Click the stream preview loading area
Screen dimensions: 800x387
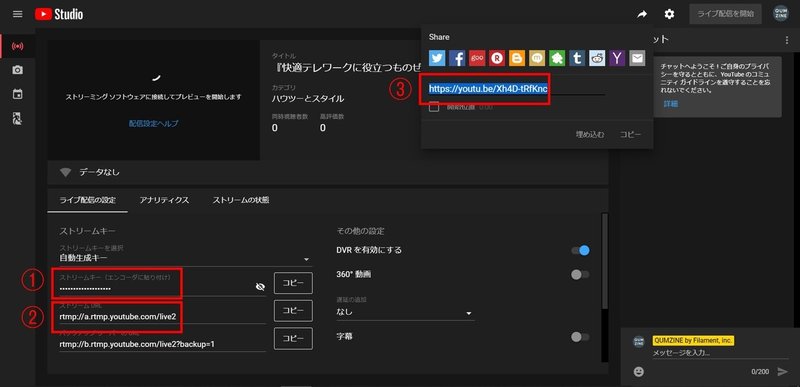click(154, 100)
